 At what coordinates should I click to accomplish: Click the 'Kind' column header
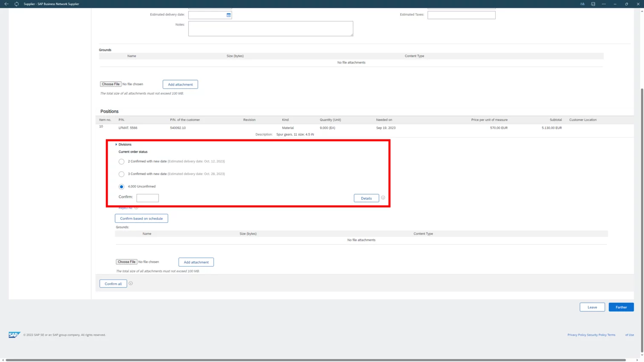pos(285,120)
